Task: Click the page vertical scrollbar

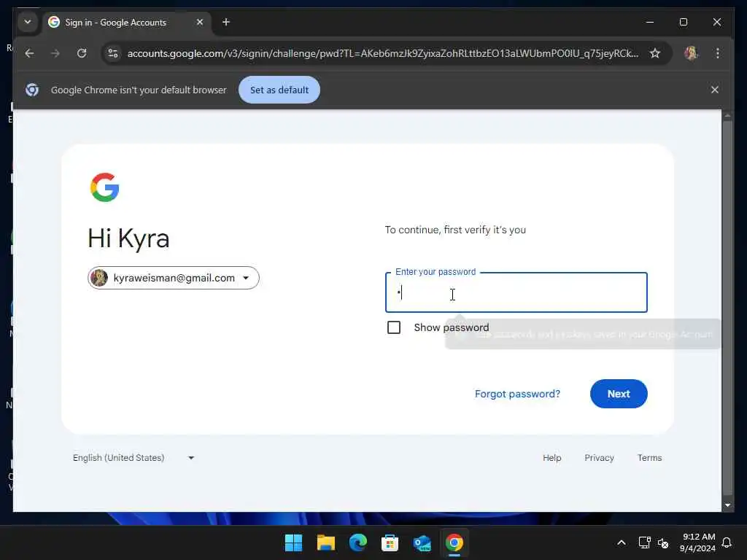Action: 727,308
